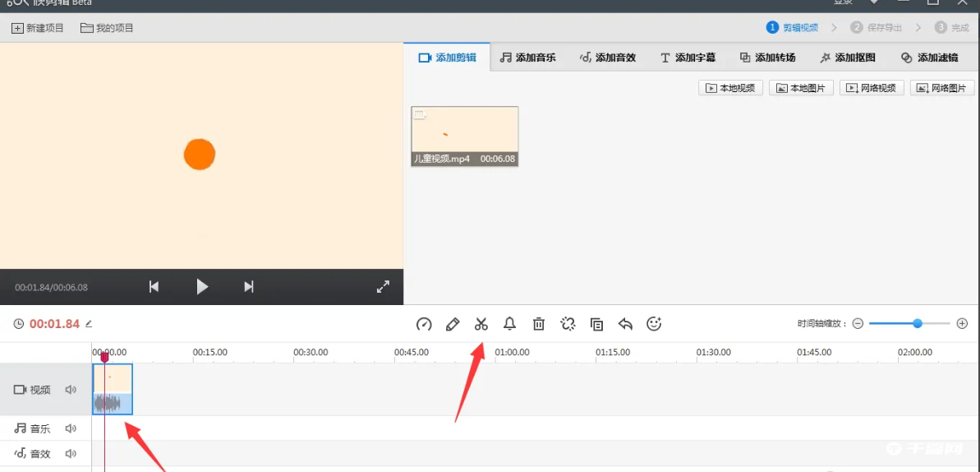Zoom in the timeline with plus
The height and width of the screenshot is (472, 980).
(962, 324)
